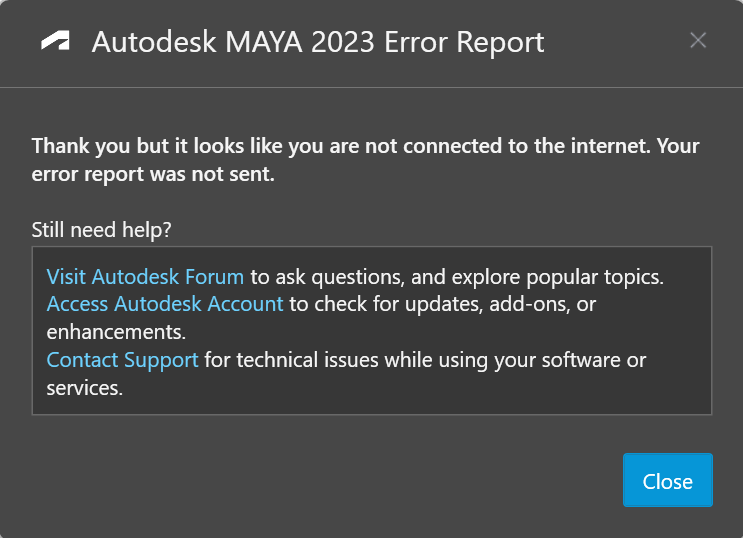Dismiss the dialog with the X icon

pyautogui.click(x=698, y=40)
